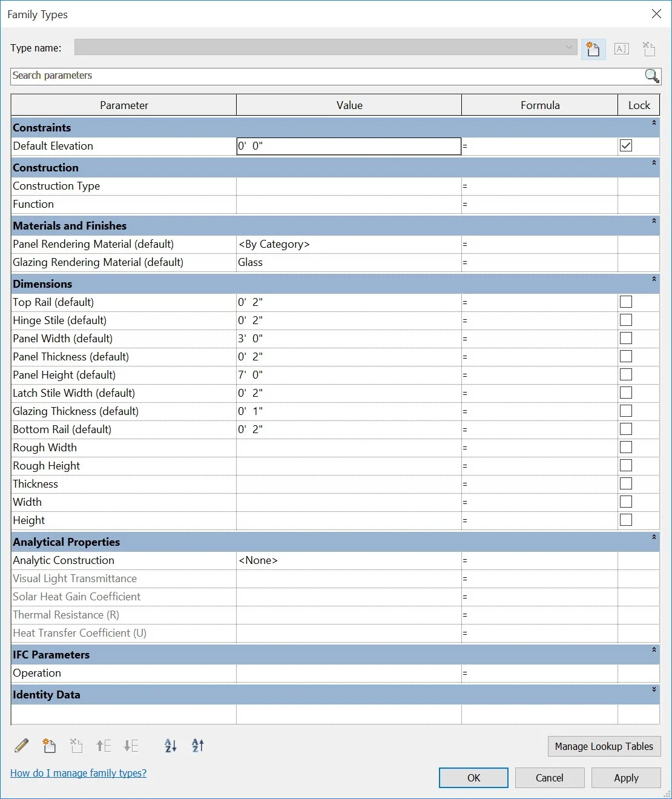Collapse the Construction group
The image size is (672, 799).
pos(654,163)
